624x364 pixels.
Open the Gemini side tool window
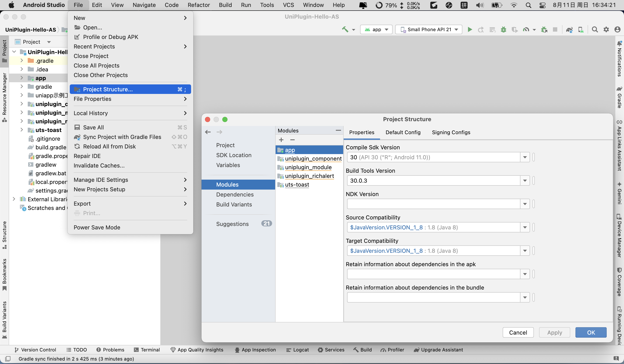(x=619, y=193)
